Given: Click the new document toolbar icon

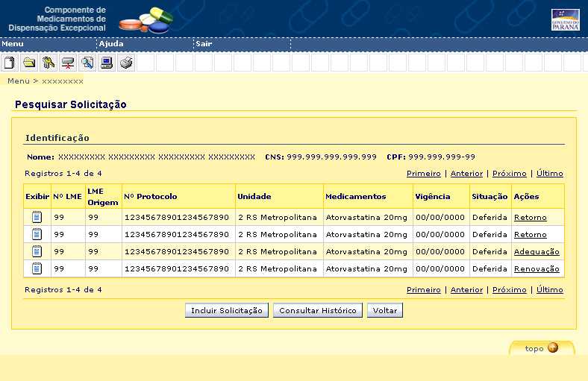Looking at the screenshot, I should (10, 63).
